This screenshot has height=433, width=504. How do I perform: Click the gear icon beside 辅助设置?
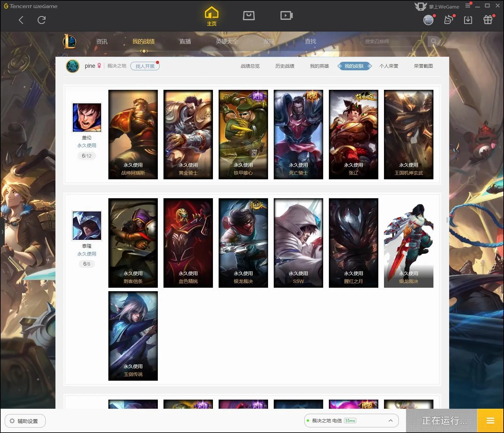(12, 421)
